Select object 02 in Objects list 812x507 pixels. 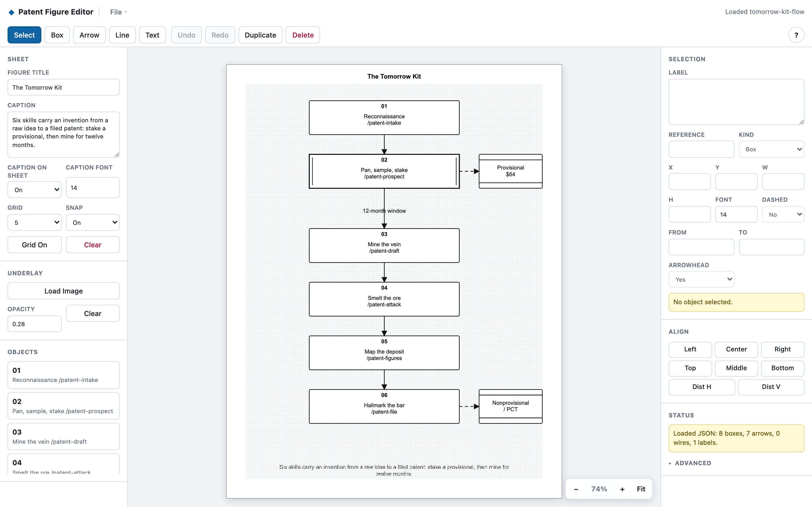tap(64, 406)
